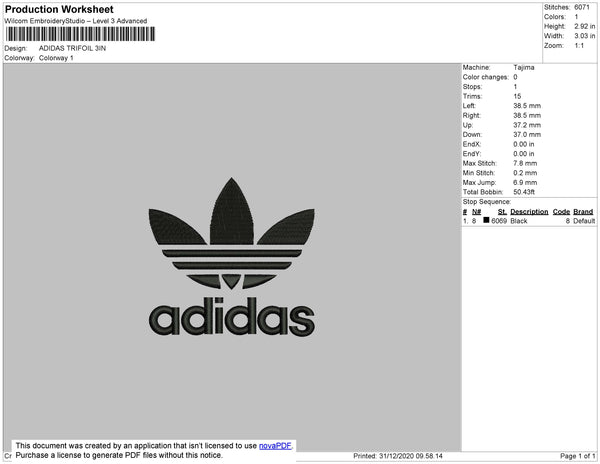The image size is (600, 464).
Task: Click the Height value '2.92 in'
Action: click(x=584, y=26)
